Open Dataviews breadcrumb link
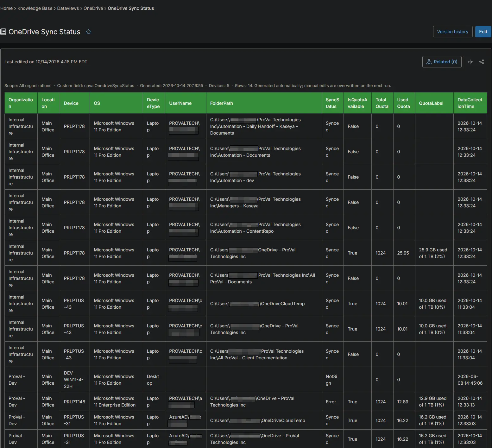The height and width of the screenshot is (448, 492). tap(68, 8)
